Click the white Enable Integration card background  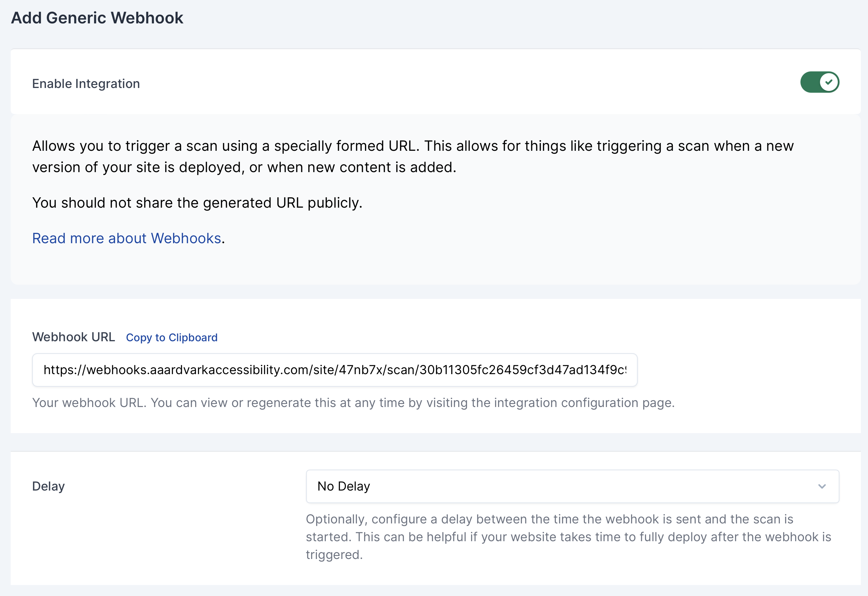tap(448, 82)
